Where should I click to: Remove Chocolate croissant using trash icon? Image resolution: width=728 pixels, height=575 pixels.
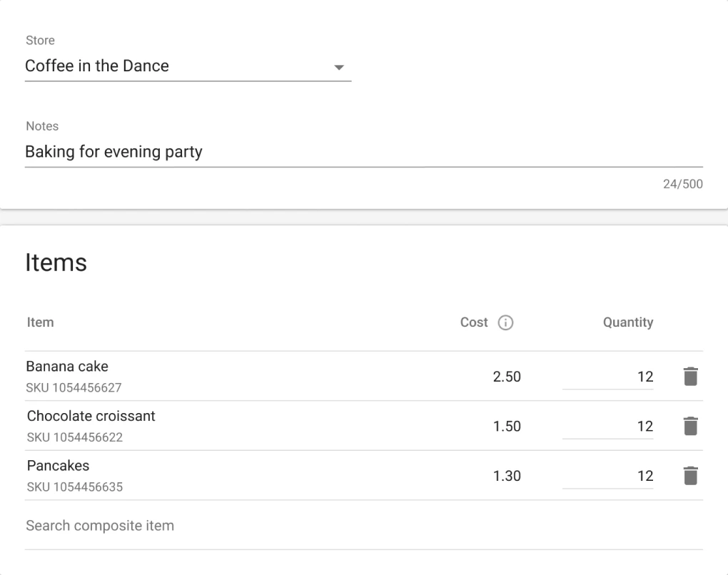click(x=689, y=426)
